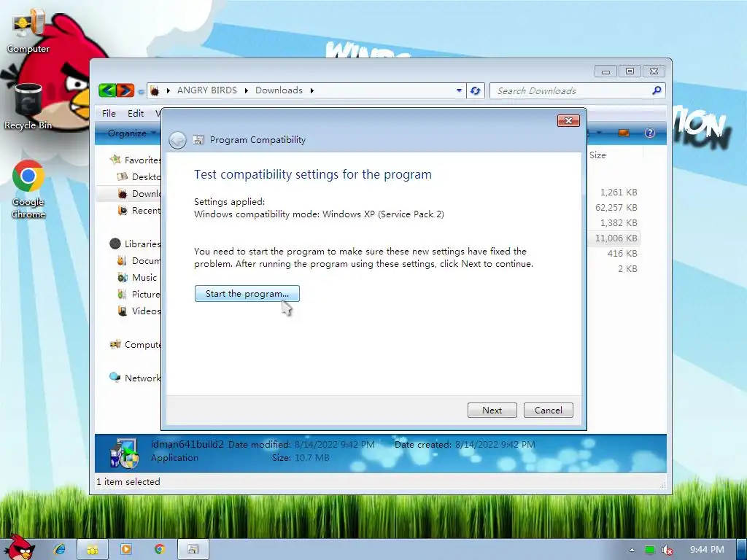Viewport: 747px width, 560px height.
Task: Select the file sized 1,382 KB
Action: (x=619, y=222)
